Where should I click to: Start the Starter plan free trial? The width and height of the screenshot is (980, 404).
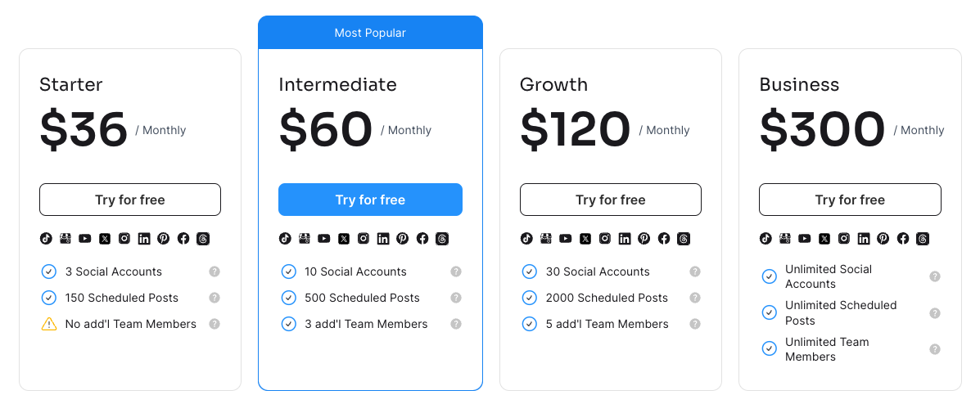click(130, 200)
